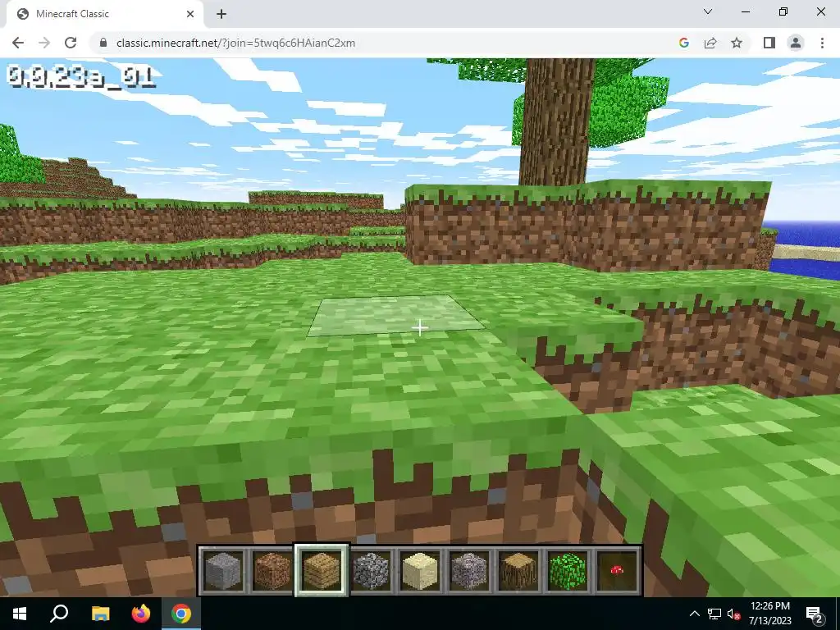Bookmark this tab with star icon

coord(737,43)
